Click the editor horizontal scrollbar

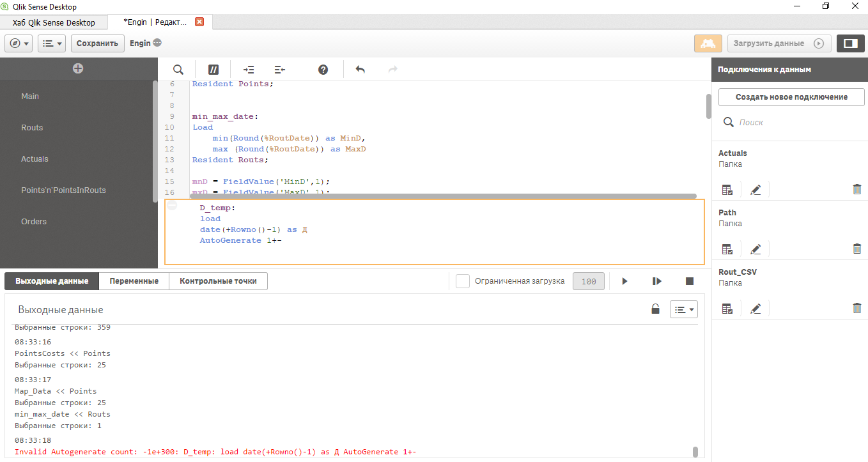click(x=444, y=196)
